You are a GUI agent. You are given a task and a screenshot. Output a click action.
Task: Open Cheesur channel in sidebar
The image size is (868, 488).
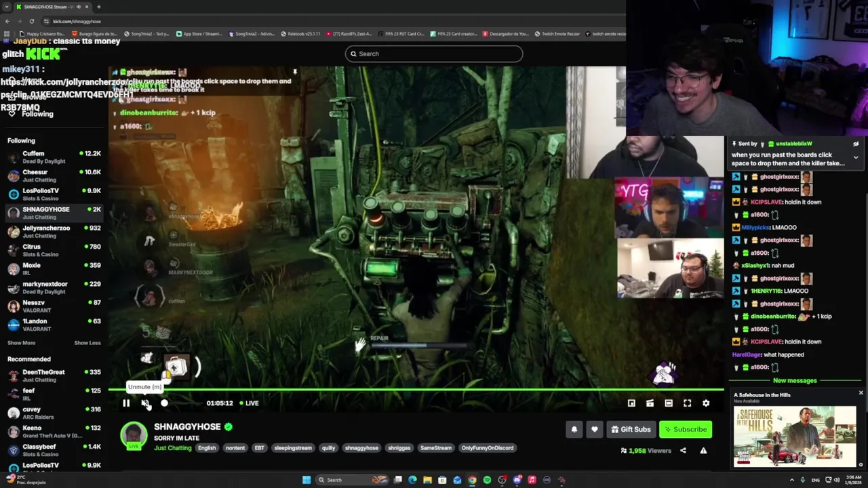tap(54, 176)
